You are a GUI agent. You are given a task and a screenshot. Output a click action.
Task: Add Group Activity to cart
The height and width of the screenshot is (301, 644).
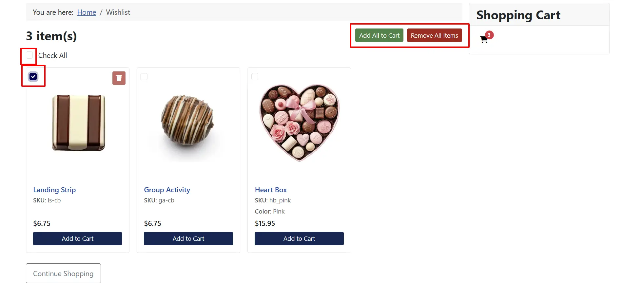coord(188,238)
